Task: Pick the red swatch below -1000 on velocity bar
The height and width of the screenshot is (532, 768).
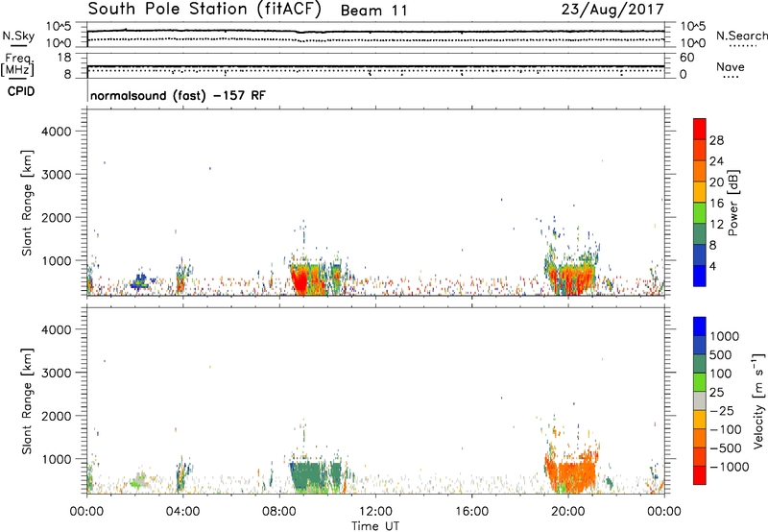Action: pyautogui.click(x=700, y=475)
